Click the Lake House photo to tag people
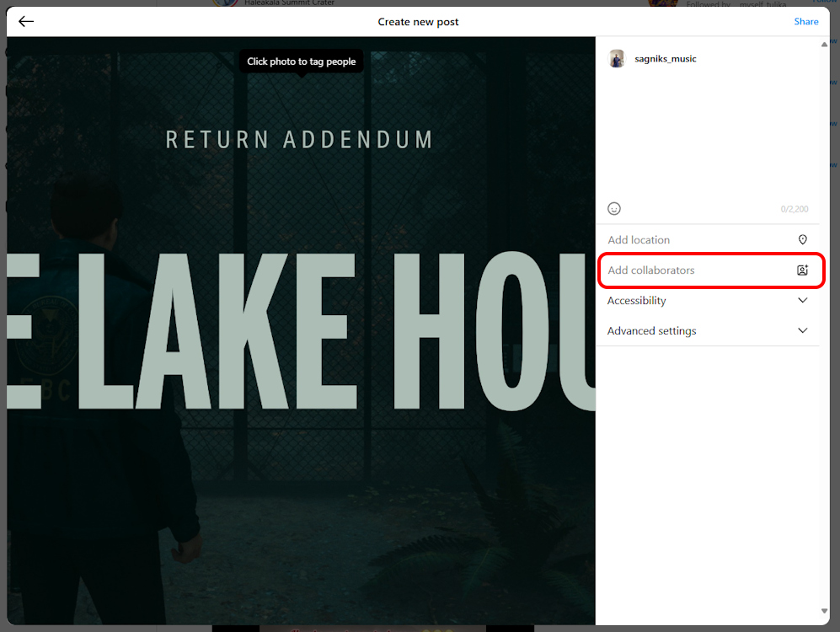This screenshot has width=840, height=632. click(x=301, y=330)
